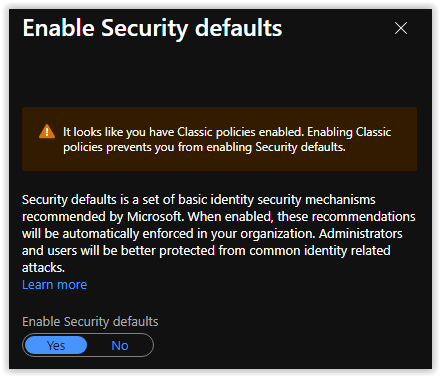This screenshot has height=377, width=440.
Task: Click the phrase basic identity security mechanisms
Action: (x=277, y=200)
